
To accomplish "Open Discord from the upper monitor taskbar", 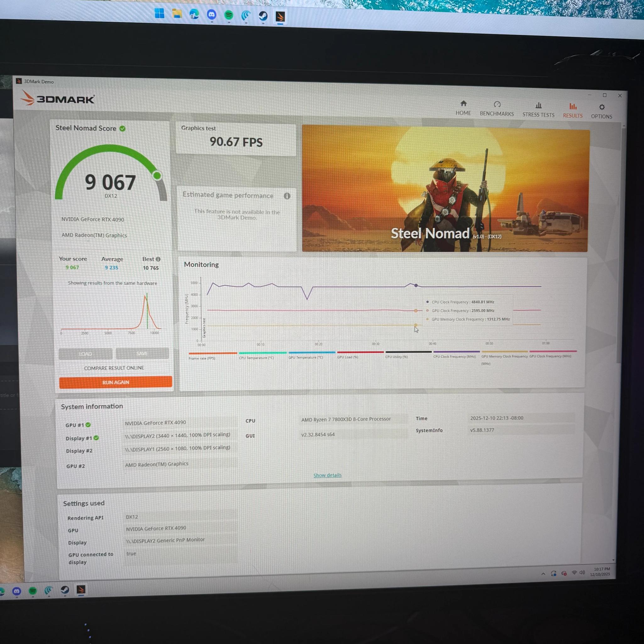I will pos(211,15).
